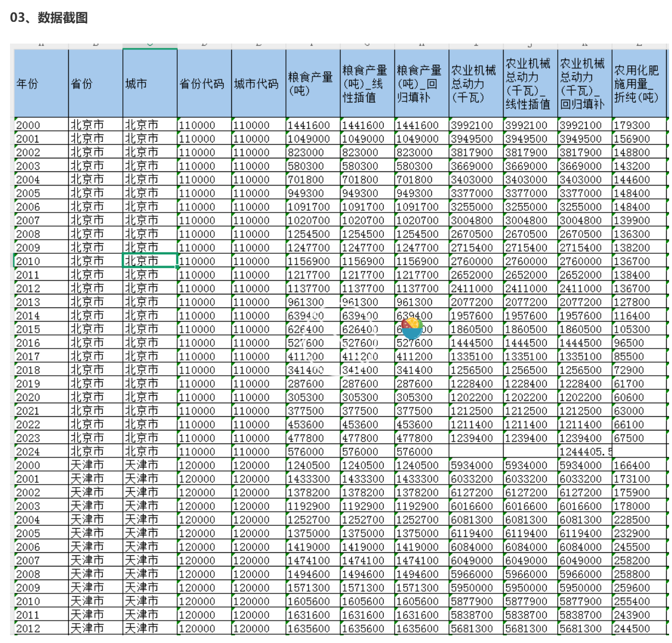Click the grain cell 949300 under 回归填补
The image size is (672, 643).
coord(422,193)
